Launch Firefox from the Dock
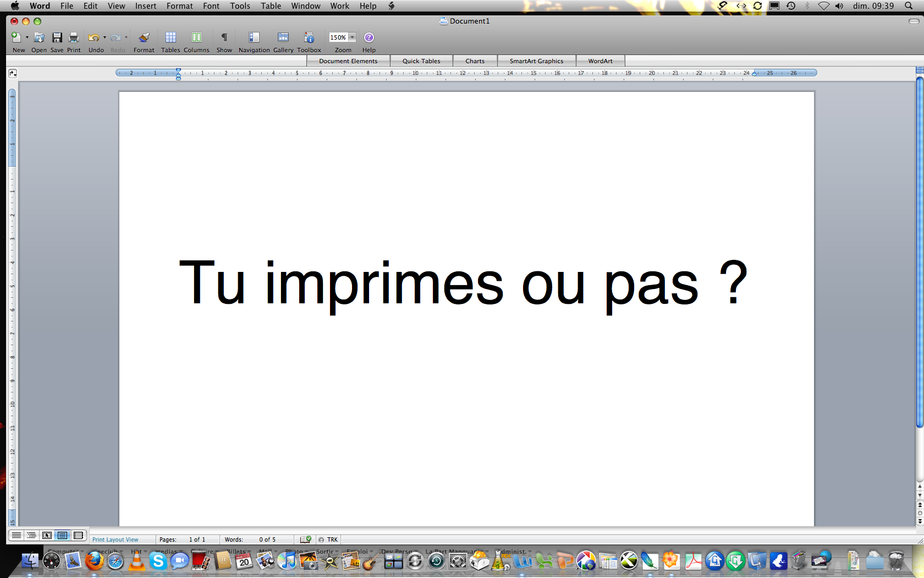 pos(94,561)
